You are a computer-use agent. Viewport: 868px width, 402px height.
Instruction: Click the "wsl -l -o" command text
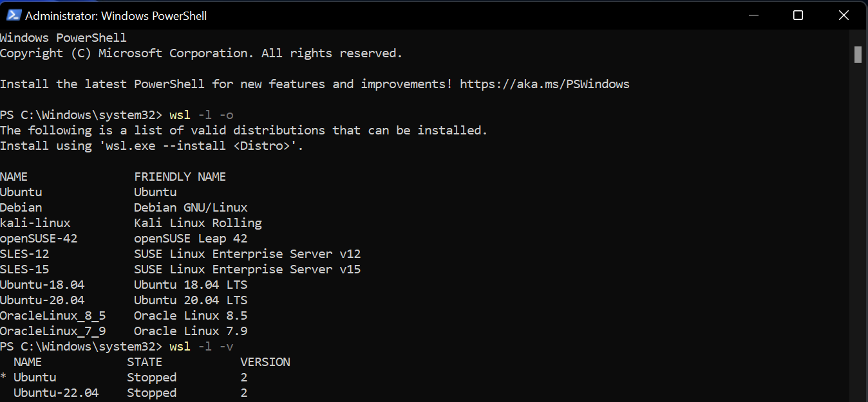pos(201,115)
